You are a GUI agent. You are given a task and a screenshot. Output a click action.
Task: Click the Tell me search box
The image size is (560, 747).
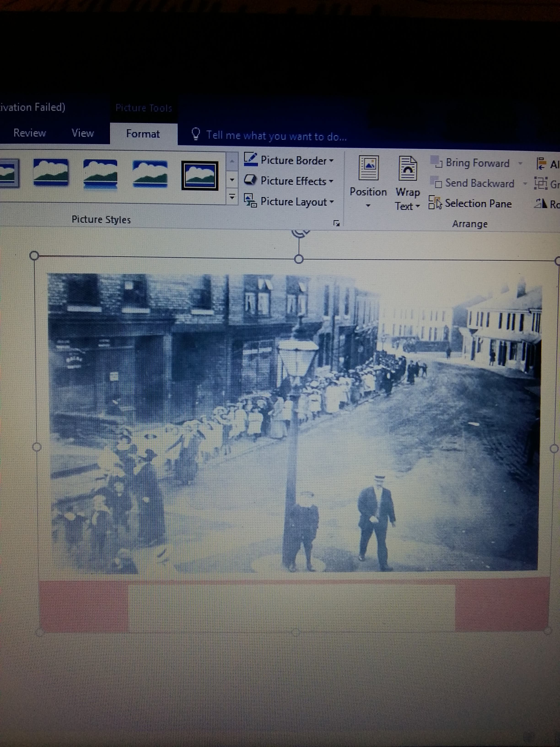pos(276,136)
